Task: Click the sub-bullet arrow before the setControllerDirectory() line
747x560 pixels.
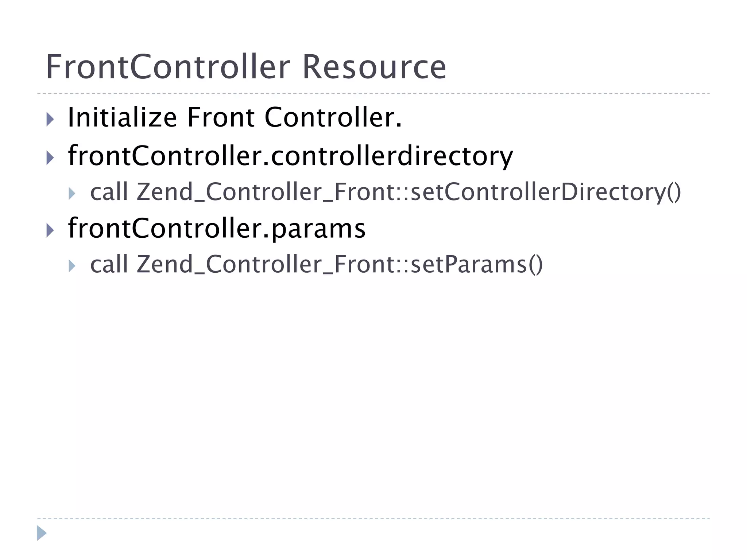Action: (x=72, y=194)
